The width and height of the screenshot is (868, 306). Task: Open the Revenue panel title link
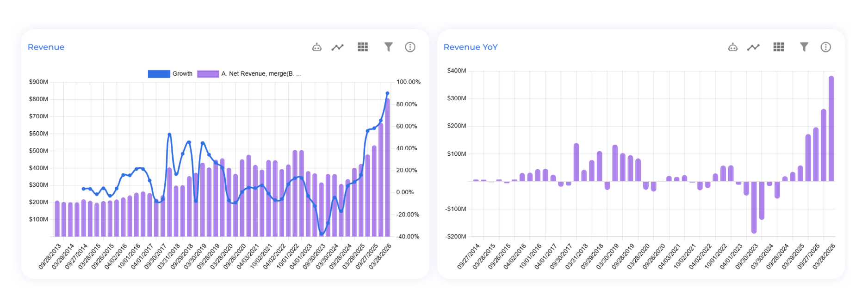click(x=46, y=47)
